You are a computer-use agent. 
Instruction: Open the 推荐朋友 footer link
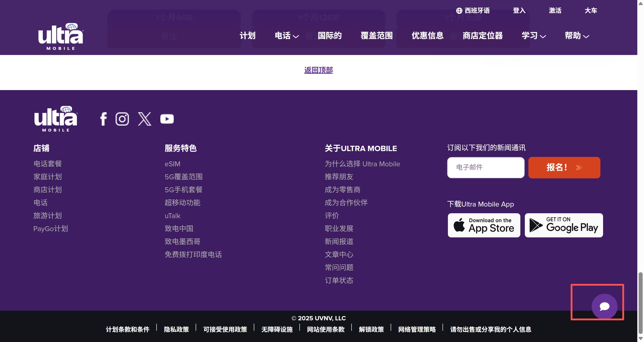(339, 177)
